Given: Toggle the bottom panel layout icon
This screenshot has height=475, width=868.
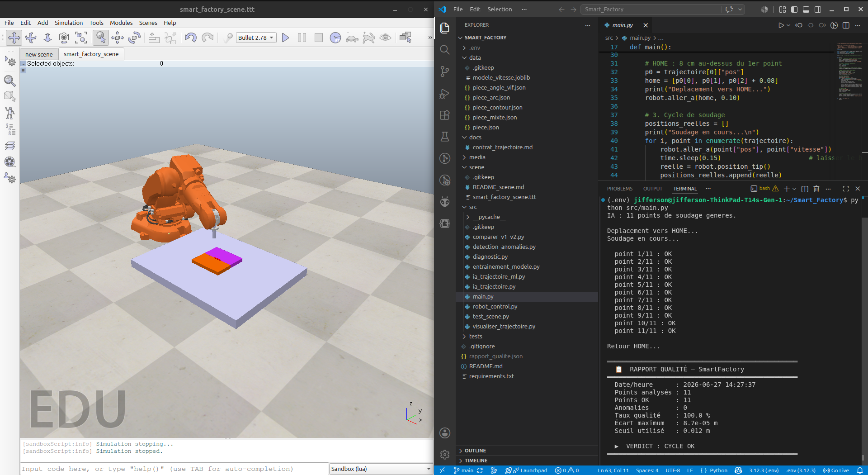Looking at the screenshot, I should point(806,9).
